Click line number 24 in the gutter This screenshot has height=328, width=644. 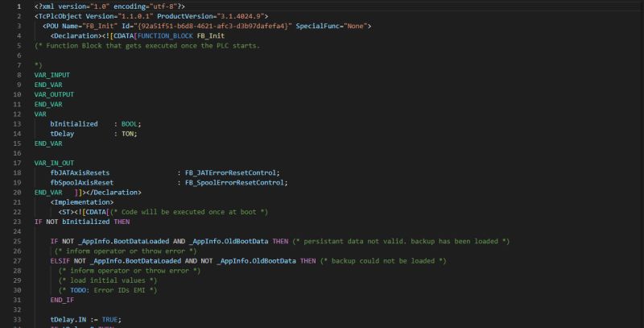tap(17, 232)
